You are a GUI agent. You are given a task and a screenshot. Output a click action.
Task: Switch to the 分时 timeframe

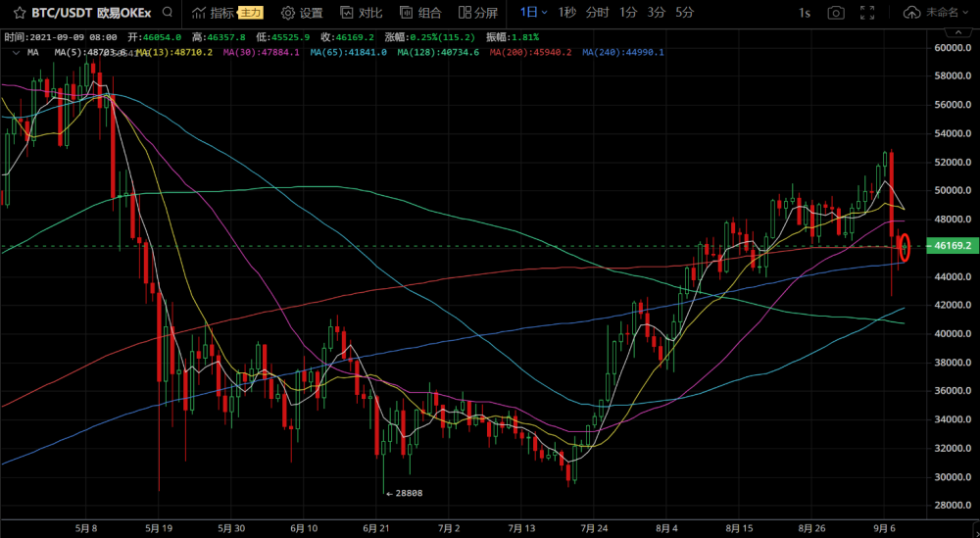pyautogui.click(x=597, y=12)
